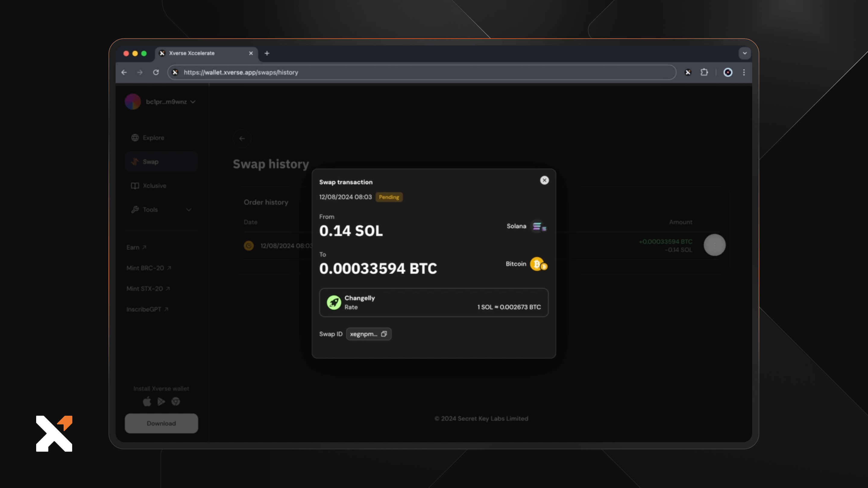Screen dimensions: 868x488
Task: Click the pending clock icon in order row
Action: click(x=249, y=246)
